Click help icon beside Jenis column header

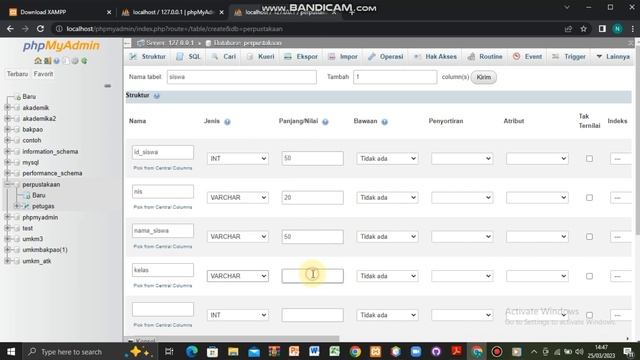coord(227,122)
